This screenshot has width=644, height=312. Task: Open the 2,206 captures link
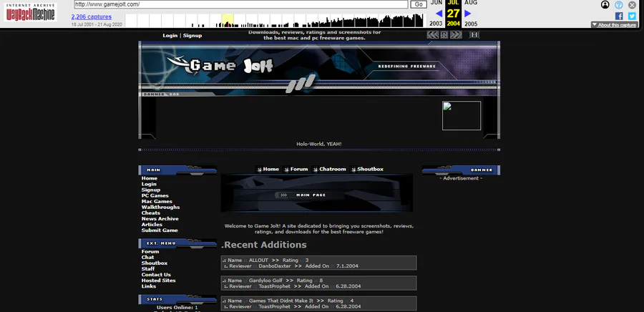click(x=91, y=17)
